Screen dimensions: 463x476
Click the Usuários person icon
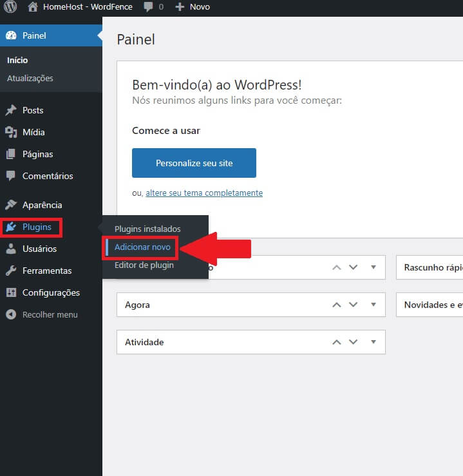pos(11,249)
